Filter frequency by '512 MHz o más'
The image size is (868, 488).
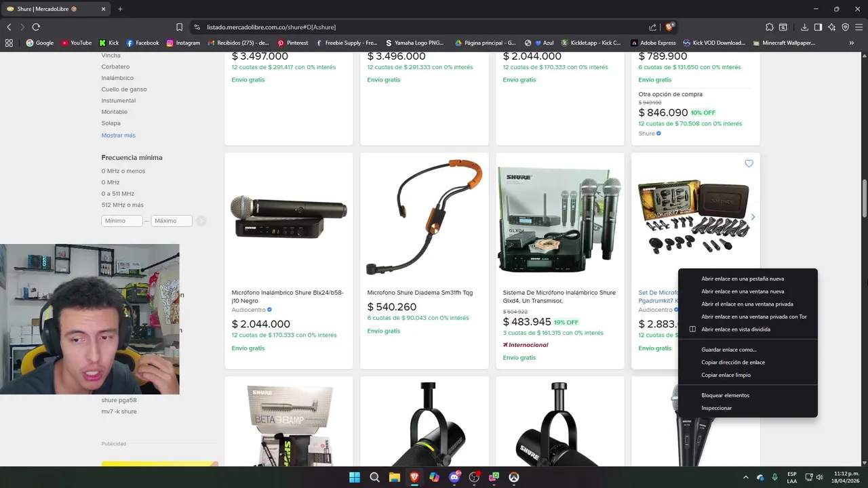[x=123, y=205]
